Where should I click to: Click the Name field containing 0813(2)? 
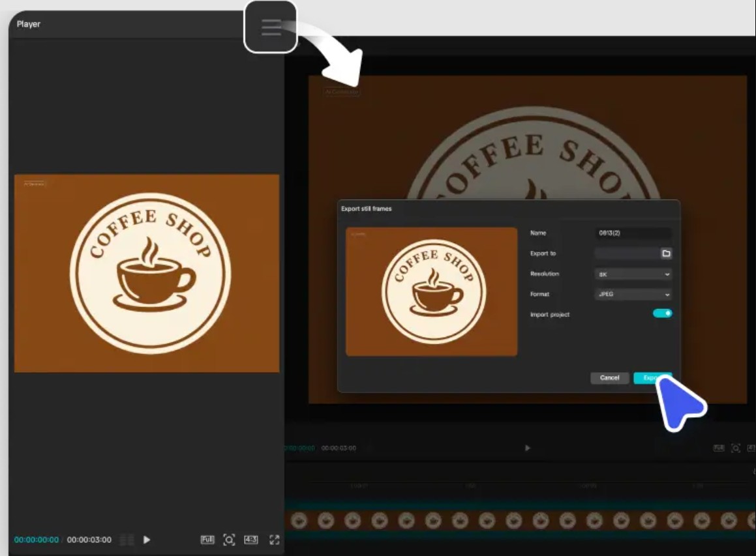tap(633, 233)
